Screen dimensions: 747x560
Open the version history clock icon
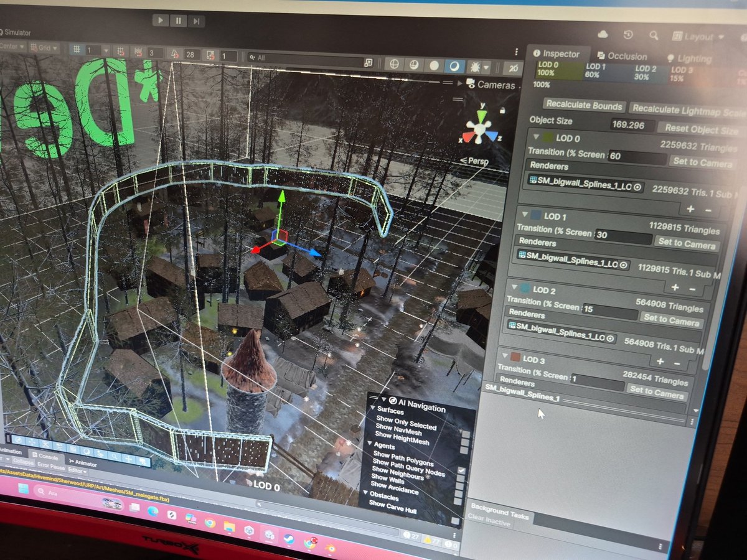(x=627, y=35)
